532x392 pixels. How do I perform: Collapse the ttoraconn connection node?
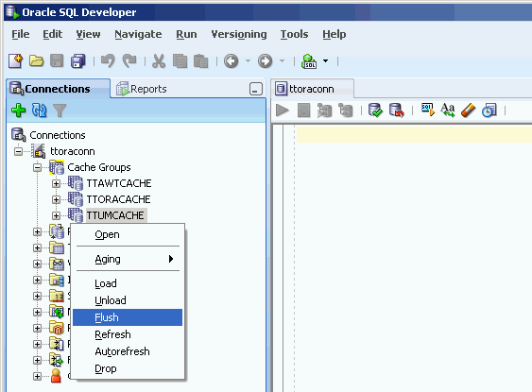(18, 151)
